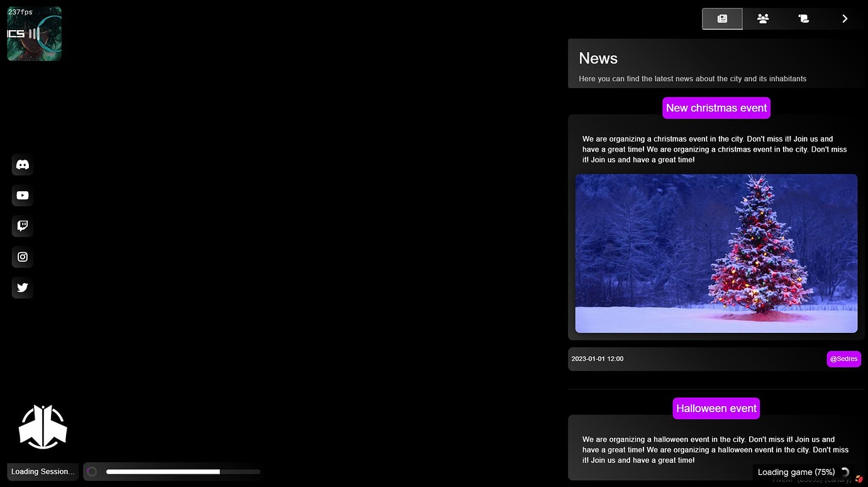
Task: Click the New christmas event heading
Action: pyautogui.click(x=716, y=108)
